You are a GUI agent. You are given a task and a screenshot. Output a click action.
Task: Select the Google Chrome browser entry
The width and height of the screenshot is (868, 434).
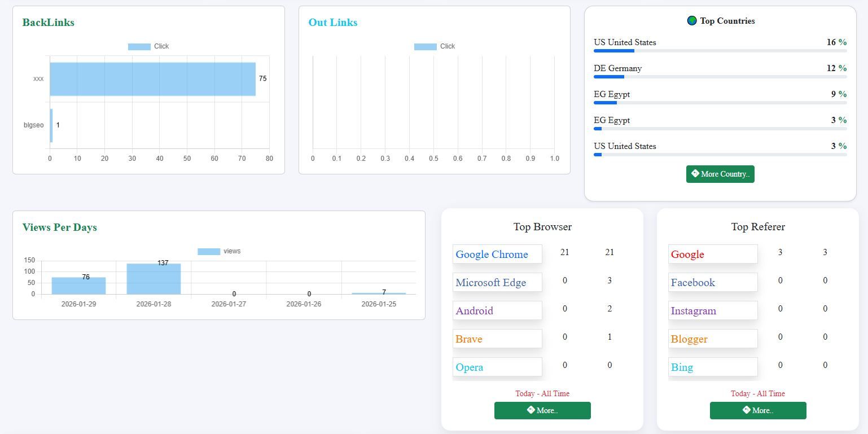497,254
